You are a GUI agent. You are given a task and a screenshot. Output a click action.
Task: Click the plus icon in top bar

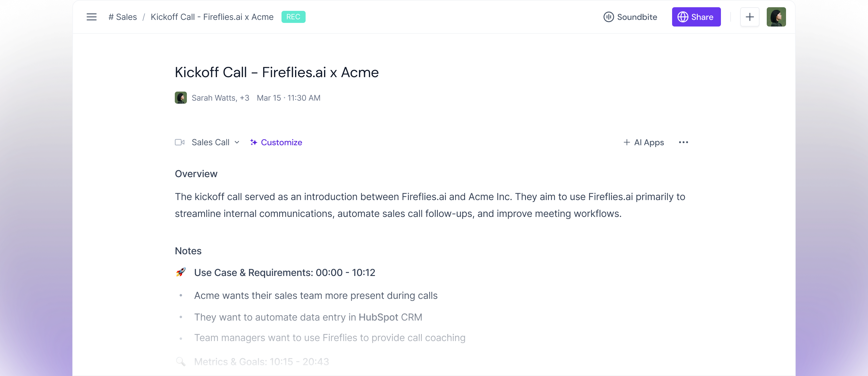tap(749, 17)
